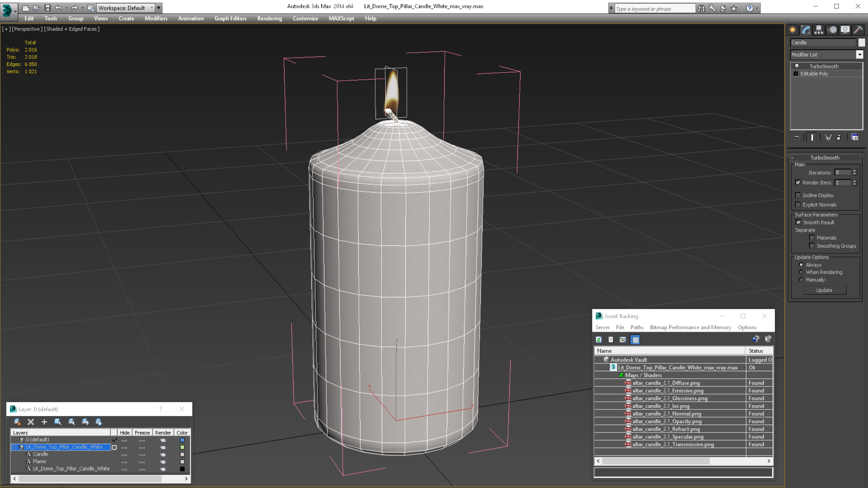Open the Motion command panel tab
The width and height of the screenshot is (868, 488).
pos(832,30)
